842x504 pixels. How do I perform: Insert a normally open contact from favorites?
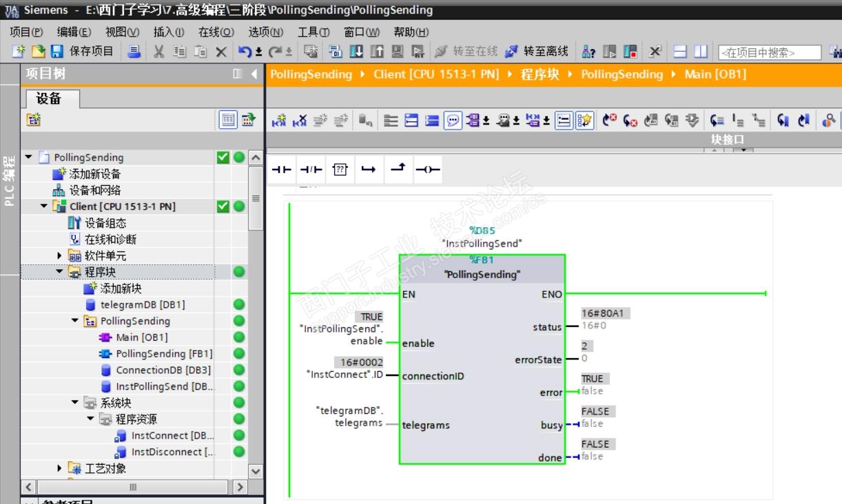tap(281, 169)
